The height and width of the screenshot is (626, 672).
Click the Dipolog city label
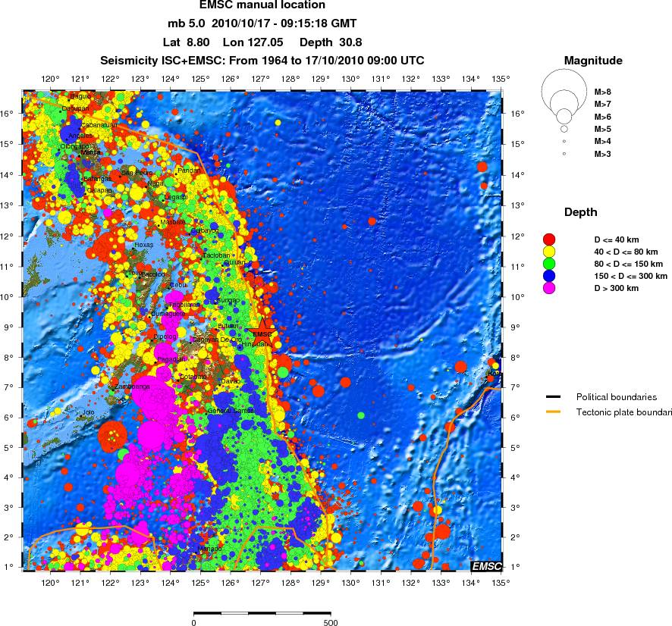click(165, 336)
